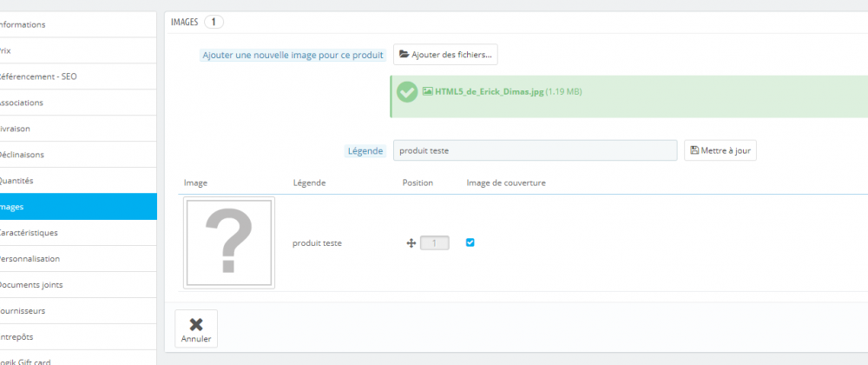This screenshot has height=365, width=868.
Task: Select the highlighted Images tab
Action: tap(77, 207)
